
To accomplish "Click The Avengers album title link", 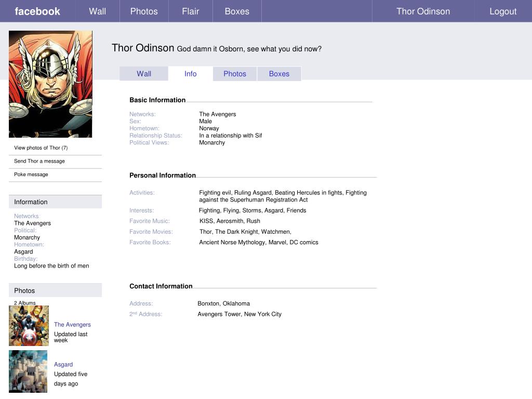I will pyautogui.click(x=72, y=324).
